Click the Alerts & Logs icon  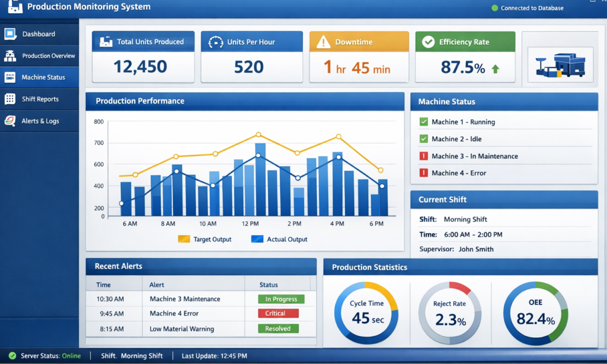pos(10,121)
